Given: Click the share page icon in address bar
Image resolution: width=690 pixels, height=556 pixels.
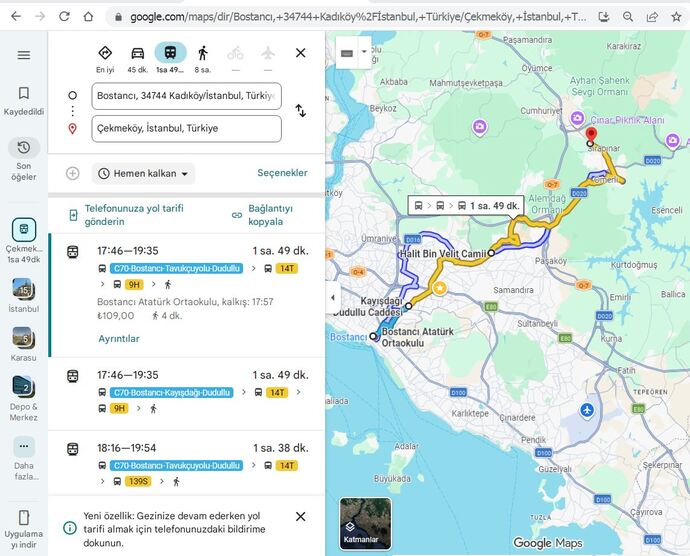Looking at the screenshot, I should point(652,17).
